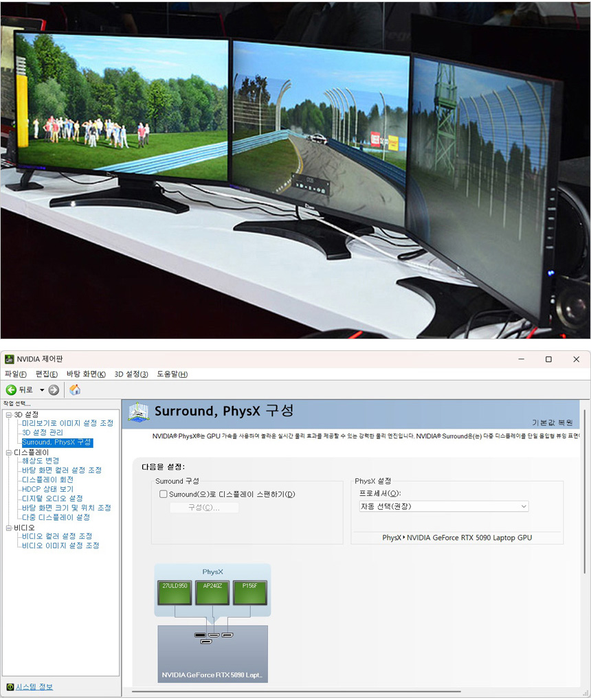Open back history dropdown arrow

[x=42, y=389]
